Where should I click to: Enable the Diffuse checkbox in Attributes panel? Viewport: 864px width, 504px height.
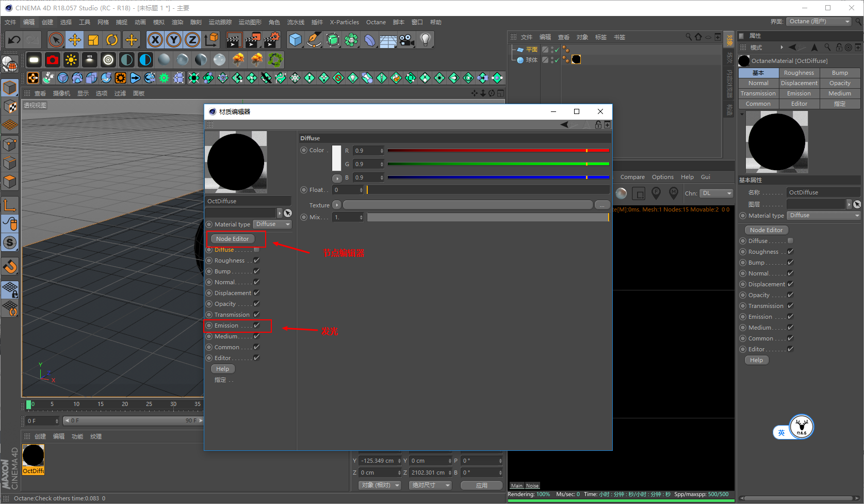coord(790,241)
